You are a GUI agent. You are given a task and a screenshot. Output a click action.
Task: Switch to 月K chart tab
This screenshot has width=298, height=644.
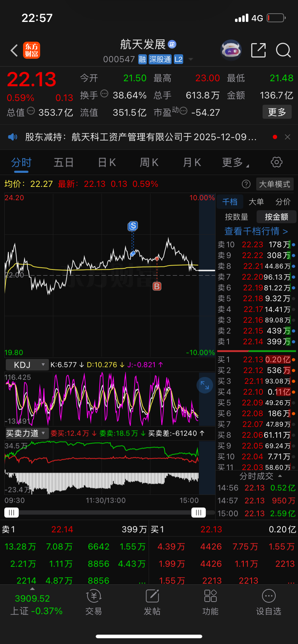192,162
